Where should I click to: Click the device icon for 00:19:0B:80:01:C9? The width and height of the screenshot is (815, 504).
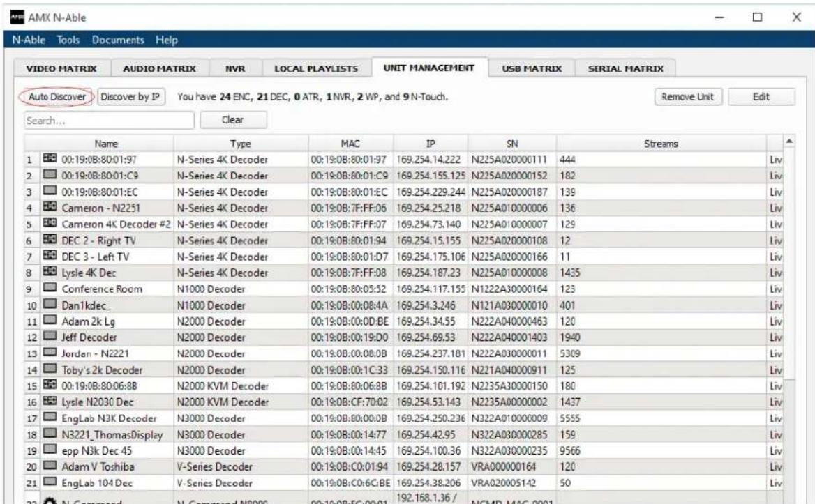click(50, 174)
